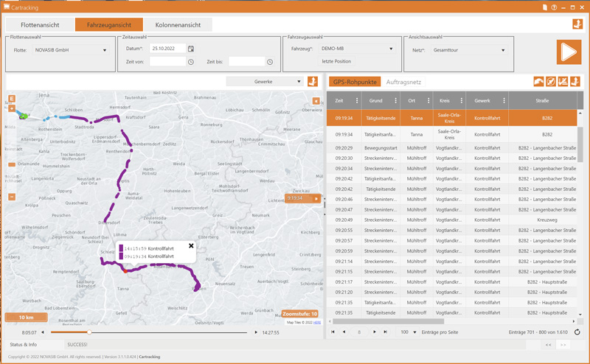This screenshot has width=590, height=364.
Task: Click the table horizontal scrollbar
Action: [x=389, y=321]
